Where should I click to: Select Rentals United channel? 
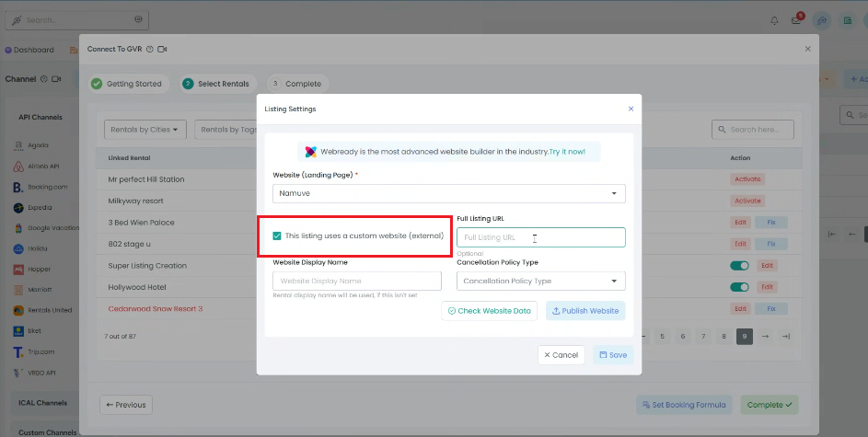coord(42,310)
